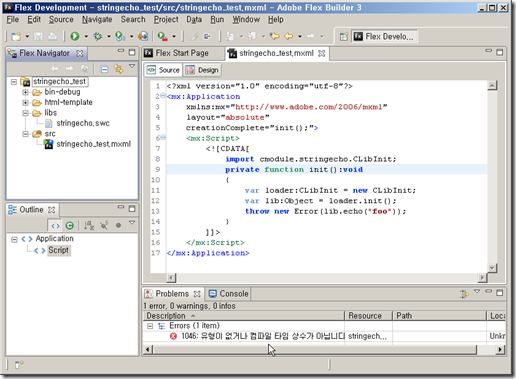The height and width of the screenshot is (379, 516).
Task: Toggle Class view mode in Outline
Action: click(69, 226)
